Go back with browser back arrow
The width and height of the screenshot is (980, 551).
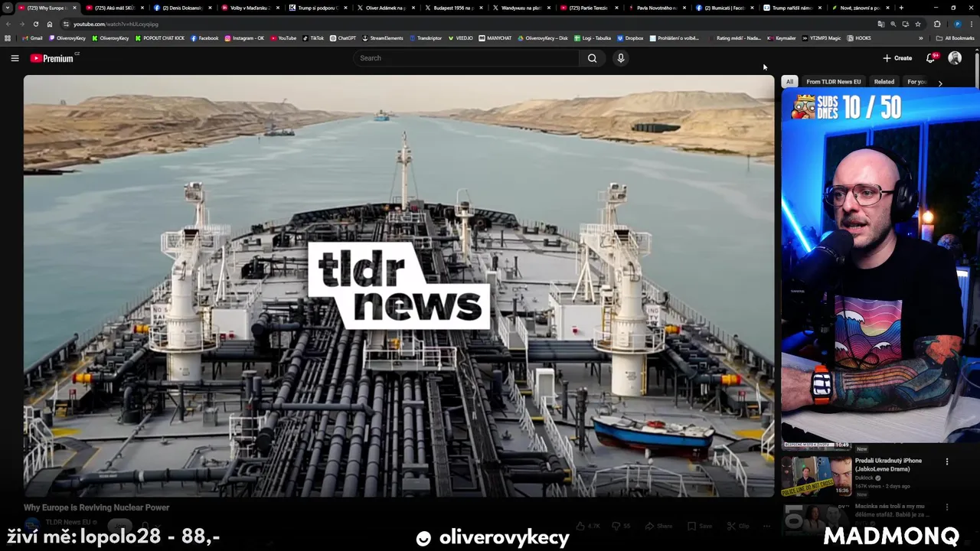click(8, 24)
